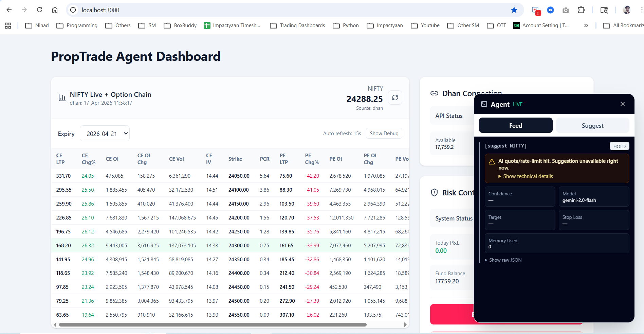Viewport: 644px width, 334px height.
Task: Click the Show Debug button
Action: pos(384,133)
